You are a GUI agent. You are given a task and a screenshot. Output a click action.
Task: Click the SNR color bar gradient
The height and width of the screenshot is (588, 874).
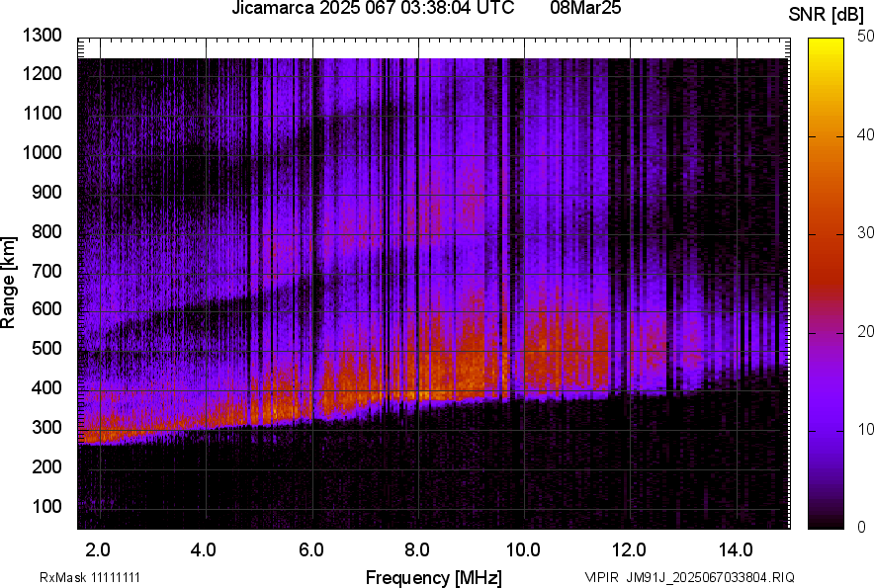[827, 284]
